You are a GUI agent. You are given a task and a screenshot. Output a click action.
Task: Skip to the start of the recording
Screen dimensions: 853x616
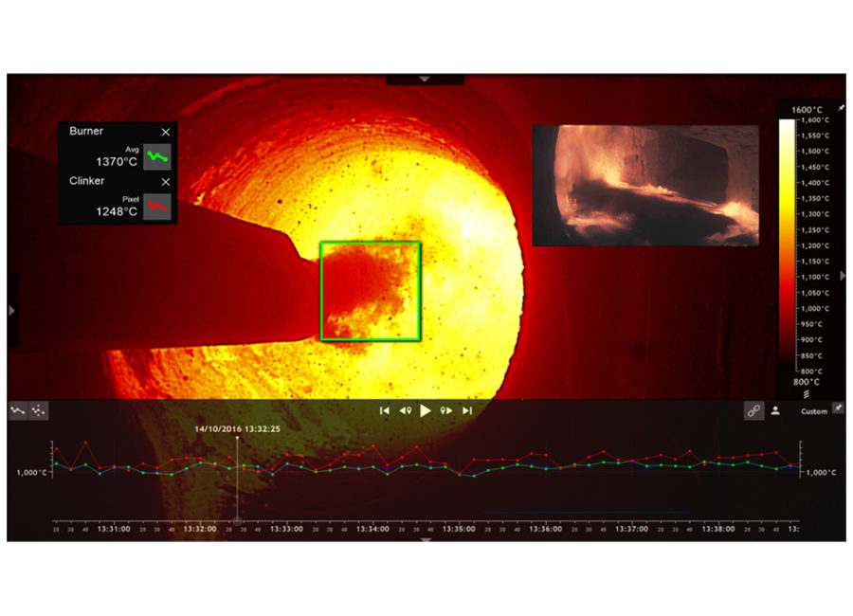tap(384, 410)
